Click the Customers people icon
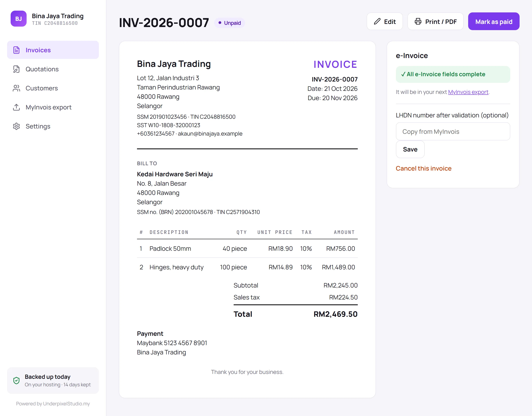The width and height of the screenshot is (532, 416). pos(16,88)
